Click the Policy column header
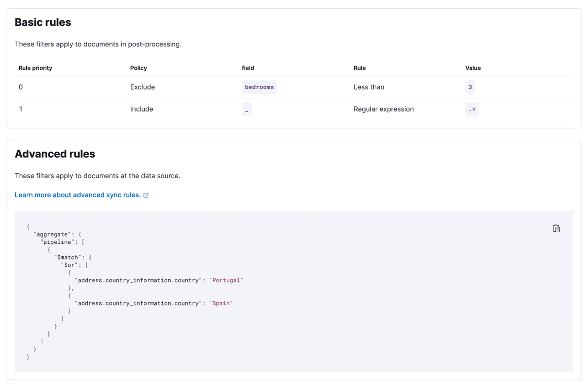The height and width of the screenshot is (385, 588). click(x=138, y=68)
